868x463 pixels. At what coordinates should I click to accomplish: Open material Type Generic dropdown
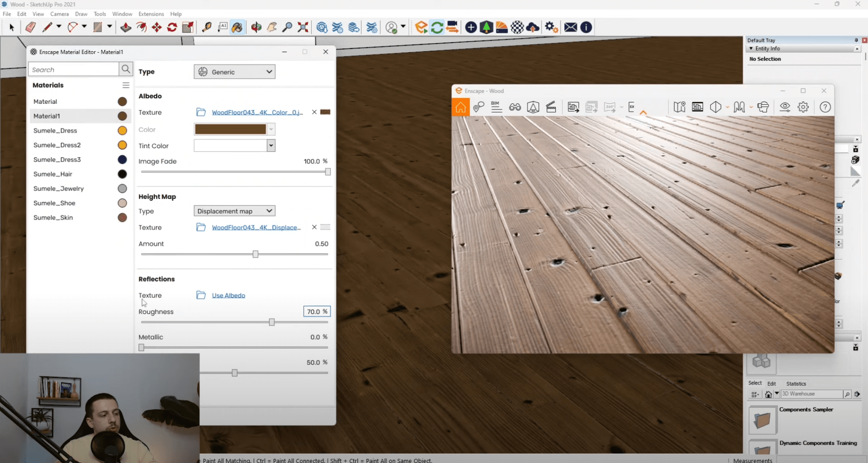pos(234,72)
